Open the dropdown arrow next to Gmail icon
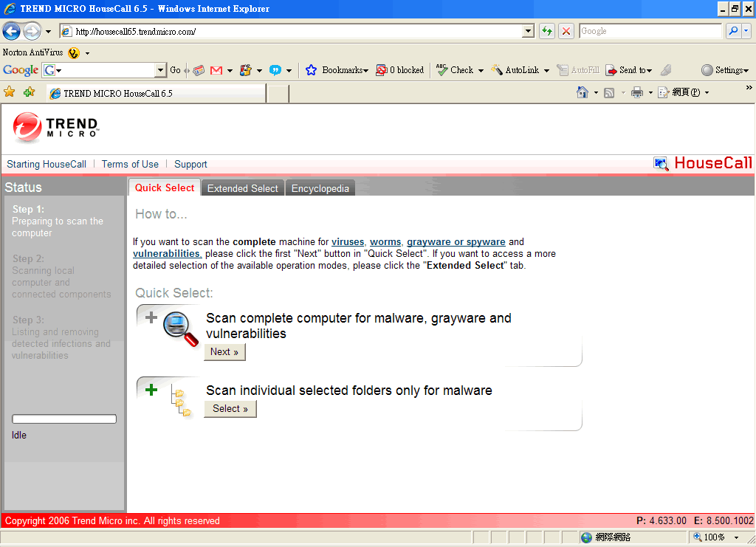756x547 pixels. (230, 71)
